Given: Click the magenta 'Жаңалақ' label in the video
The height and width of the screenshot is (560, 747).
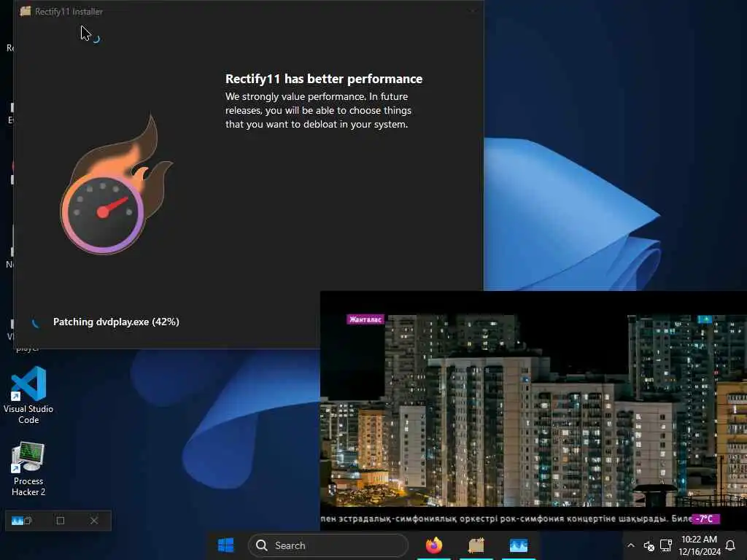Looking at the screenshot, I should (365, 319).
